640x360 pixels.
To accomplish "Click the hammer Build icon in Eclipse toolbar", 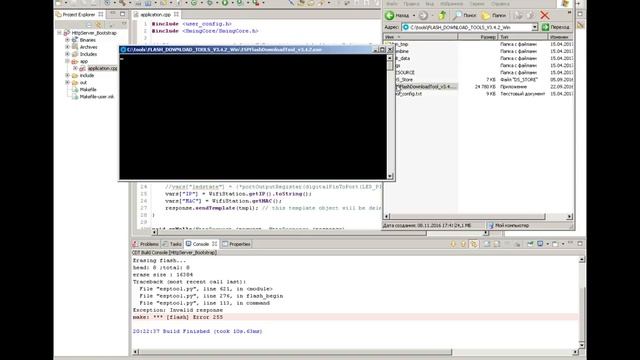I will click(122, 3).
